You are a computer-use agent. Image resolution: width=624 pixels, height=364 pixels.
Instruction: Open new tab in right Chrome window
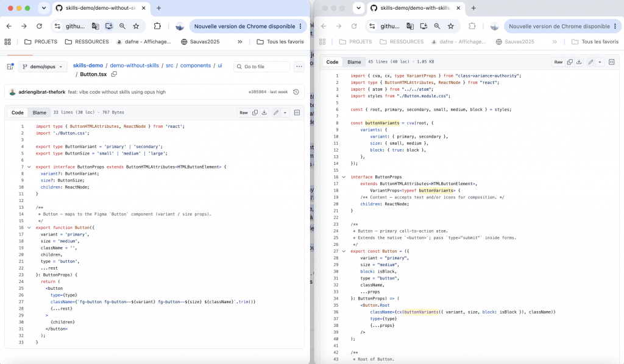coord(473,8)
